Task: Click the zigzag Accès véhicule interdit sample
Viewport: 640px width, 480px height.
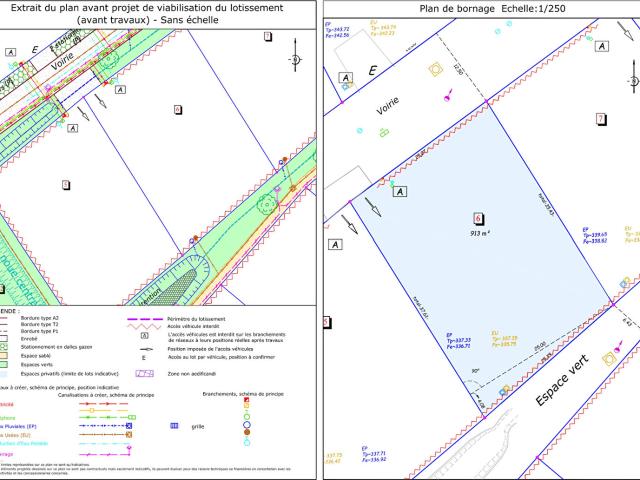Action: click(x=144, y=327)
